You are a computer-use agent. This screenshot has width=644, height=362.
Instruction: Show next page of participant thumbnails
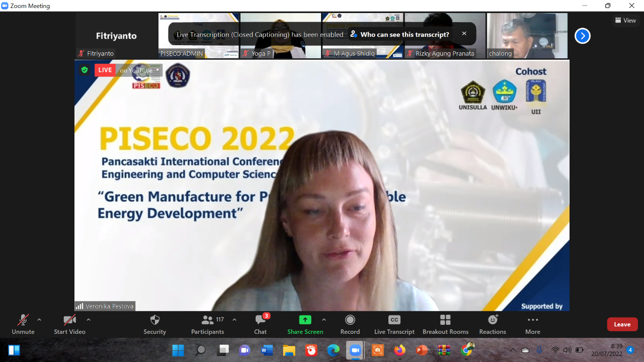coord(583,36)
